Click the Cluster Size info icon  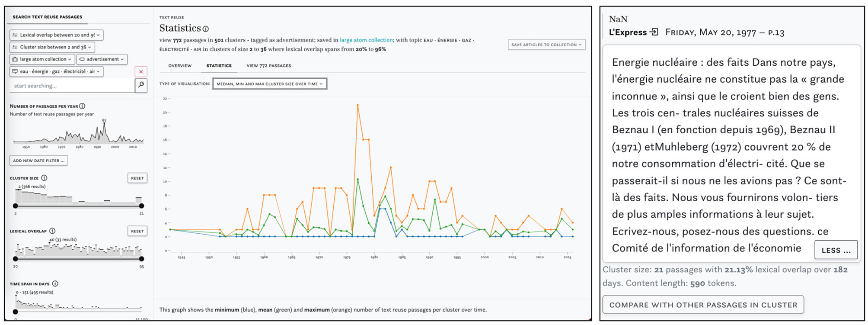point(44,178)
